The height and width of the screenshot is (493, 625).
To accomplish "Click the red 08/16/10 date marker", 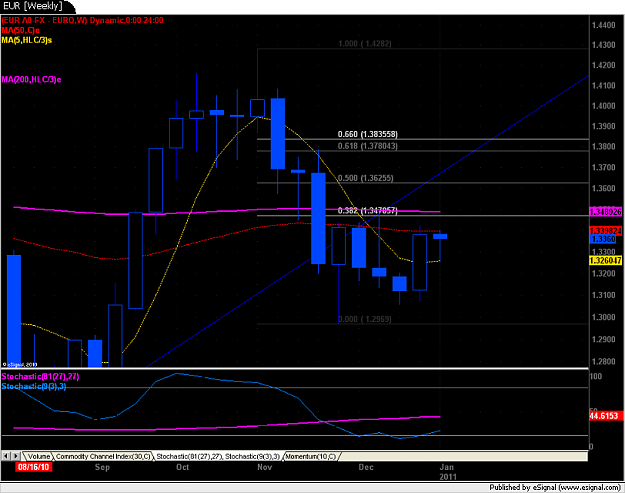I will pyautogui.click(x=33, y=467).
